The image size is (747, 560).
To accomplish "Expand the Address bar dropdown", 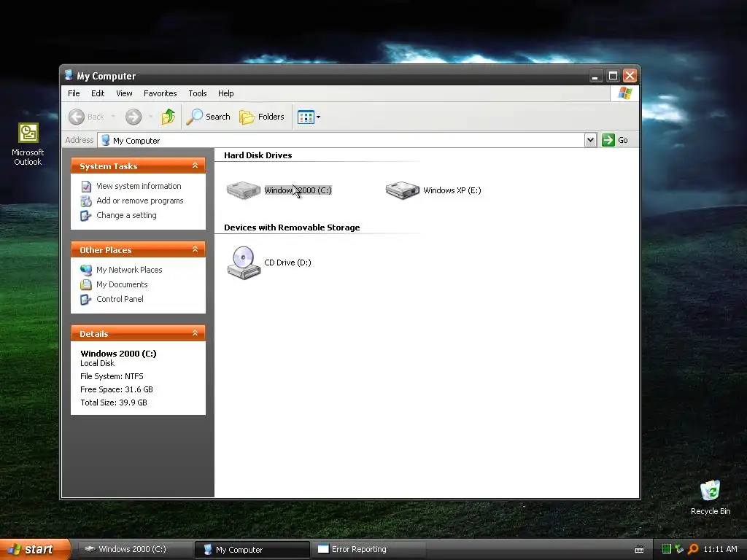I will point(590,140).
